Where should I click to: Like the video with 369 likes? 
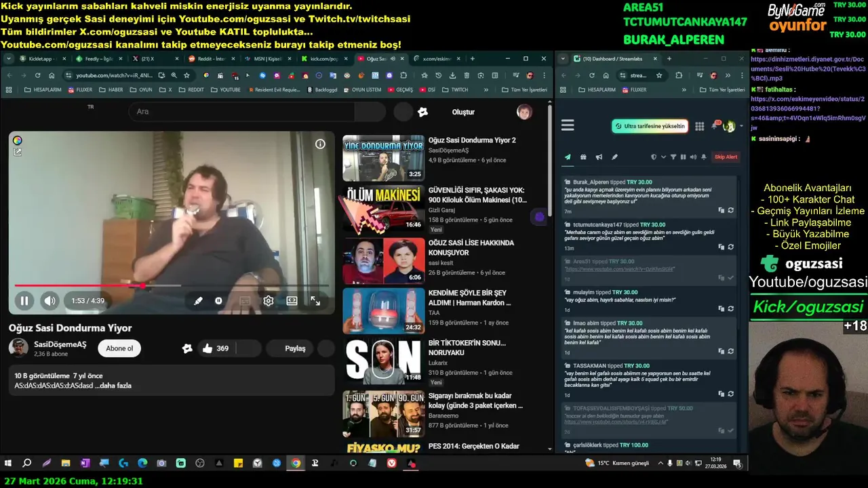[216, 348]
